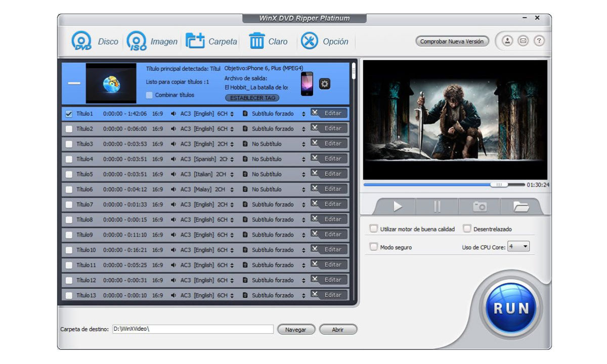Screen dimensions: 607x364
Task: Click the user account icon
Action: [507, 41]
